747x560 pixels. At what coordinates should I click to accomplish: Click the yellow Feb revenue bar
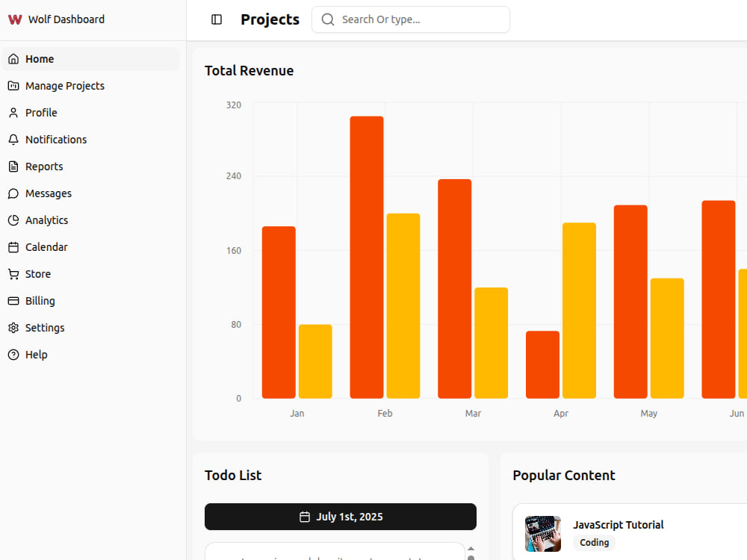point(403,305)
